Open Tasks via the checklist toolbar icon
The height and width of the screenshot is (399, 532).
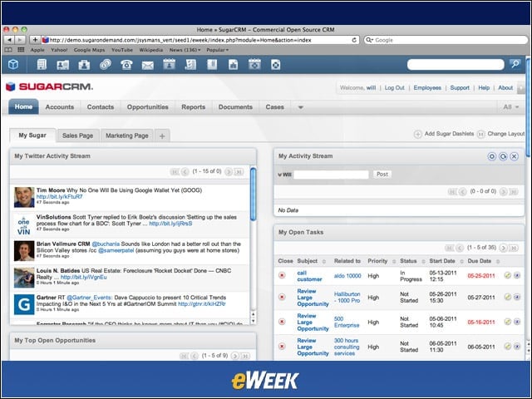click(x=190, y=65)
